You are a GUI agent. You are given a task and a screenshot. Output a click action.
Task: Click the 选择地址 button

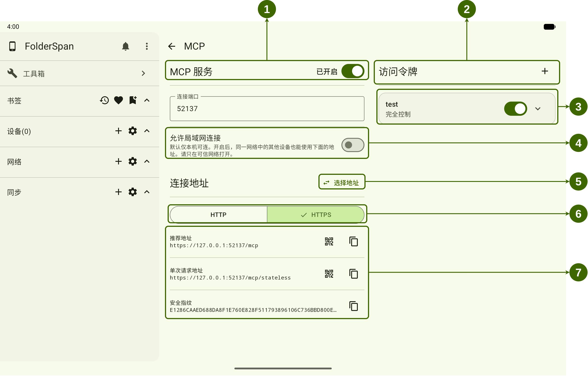click(342, 183)
